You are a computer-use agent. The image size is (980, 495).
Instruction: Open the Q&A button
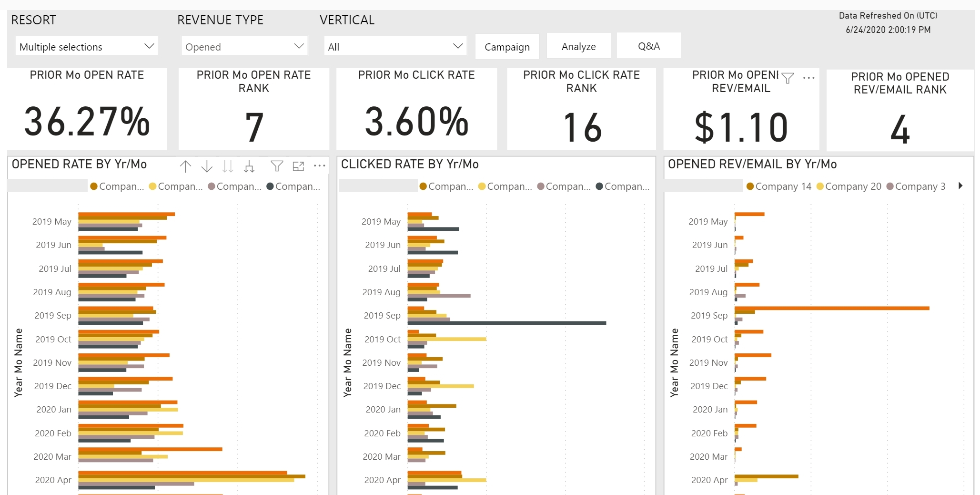[x=648, y=46]
